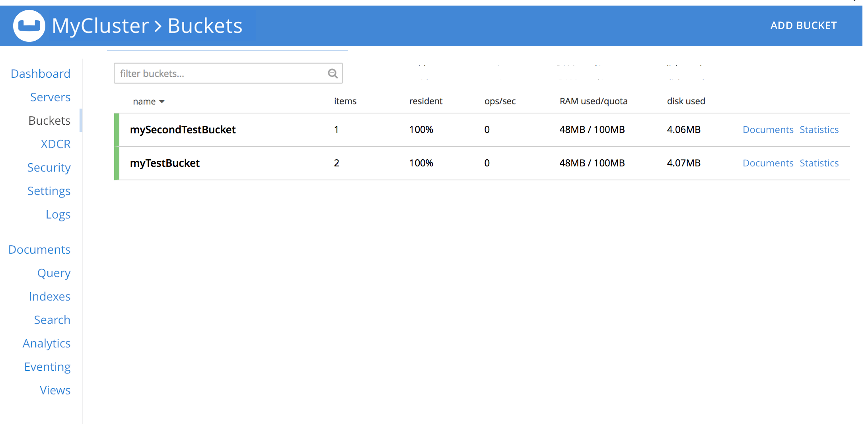Open Documents for myTestBucket
Viewport: 868px width, 424px height.
pos(768,163)
